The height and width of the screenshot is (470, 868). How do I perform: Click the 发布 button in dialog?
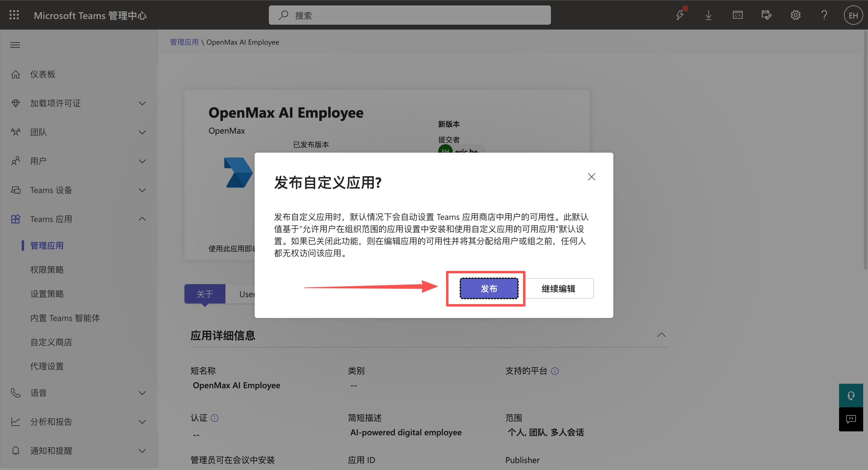(x=489, y=289)
